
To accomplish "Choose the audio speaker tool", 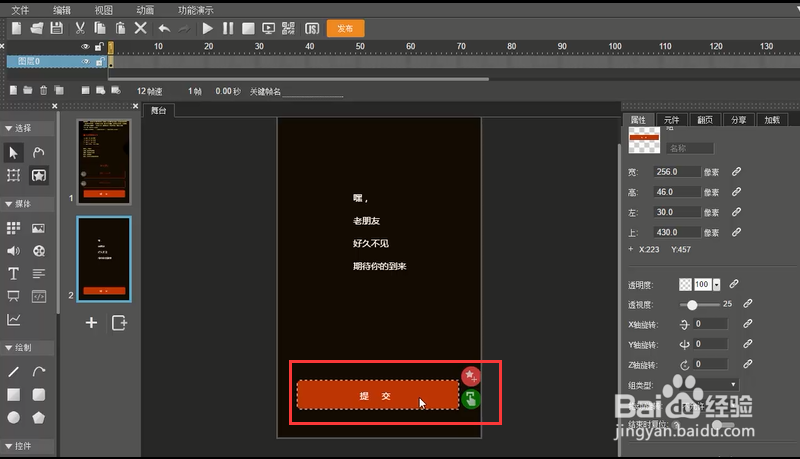I will click(x=13, y=251).
